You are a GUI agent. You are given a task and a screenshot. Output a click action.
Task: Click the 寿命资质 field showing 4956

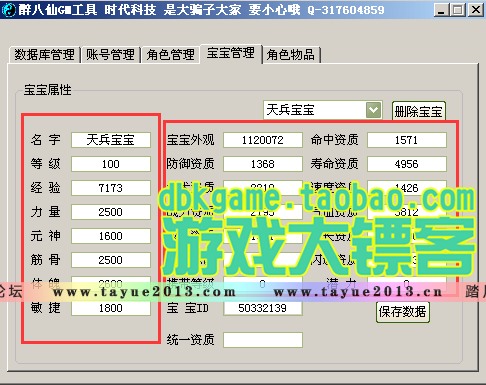[x=407, y=164]
